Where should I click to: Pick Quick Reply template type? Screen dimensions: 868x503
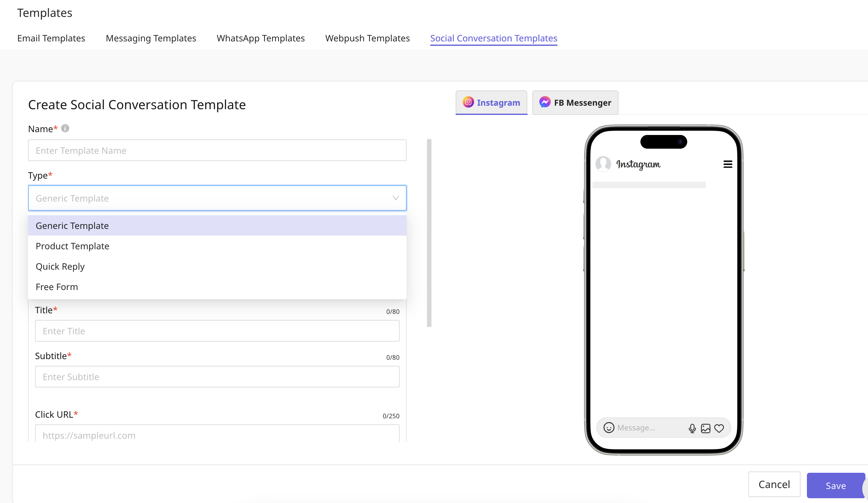tap(60, 266)
